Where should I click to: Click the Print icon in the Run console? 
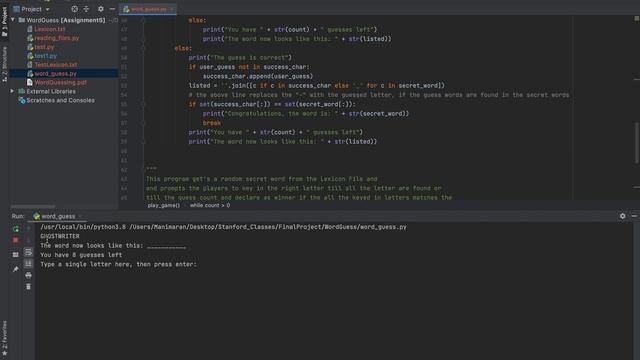click(x=28, y=276)
